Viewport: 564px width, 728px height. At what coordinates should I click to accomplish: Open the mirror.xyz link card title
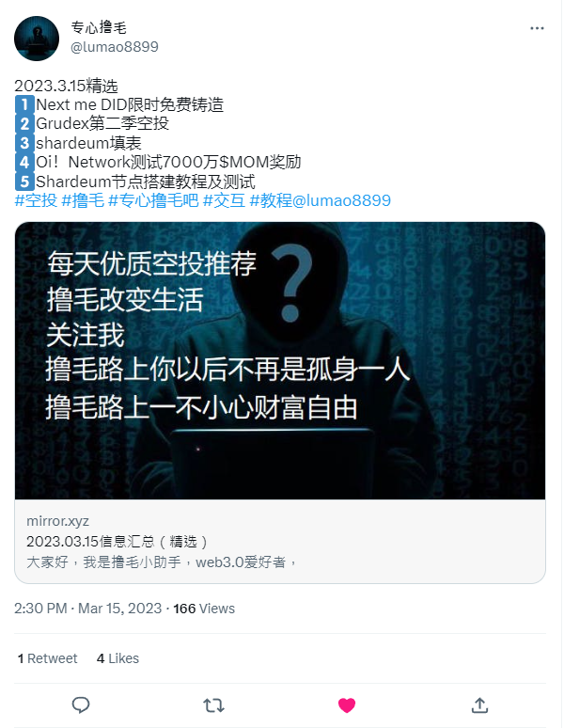117,542
